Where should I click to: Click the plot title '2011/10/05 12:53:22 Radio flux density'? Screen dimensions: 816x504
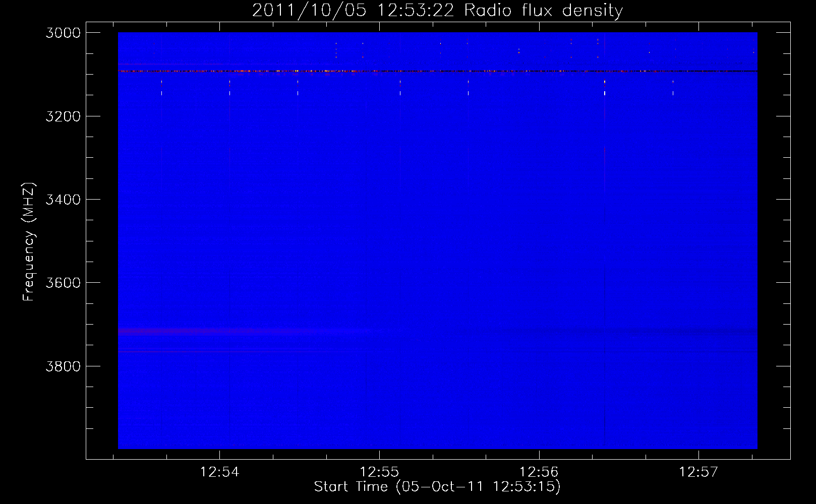[437, 11]
